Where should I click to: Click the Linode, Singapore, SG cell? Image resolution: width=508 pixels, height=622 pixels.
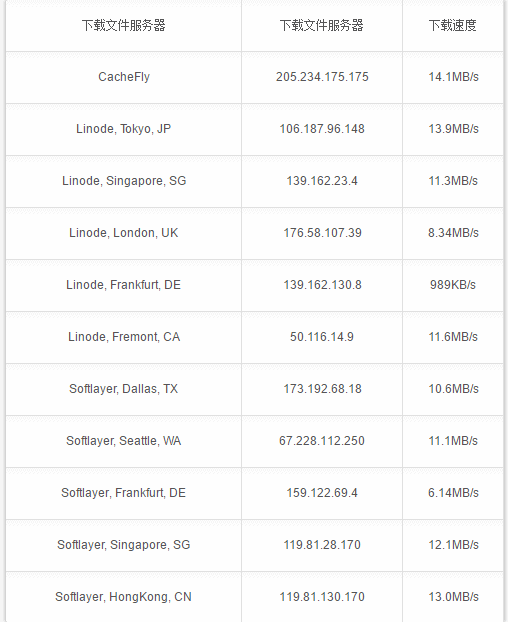[124, 181]
